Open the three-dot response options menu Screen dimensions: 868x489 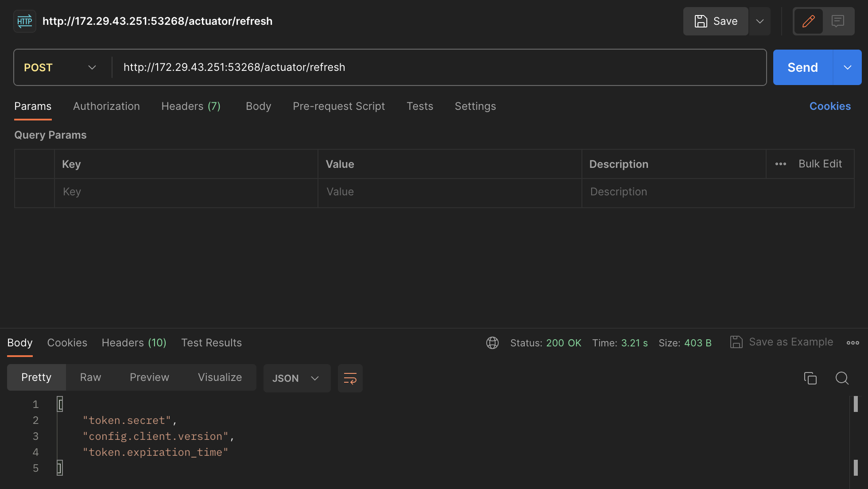852,343
